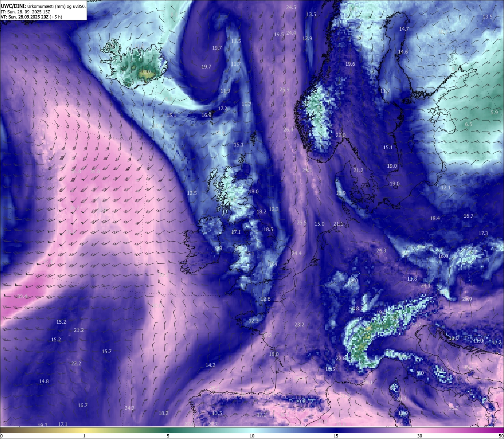
Task: Click the 39.4 value in western Atlantic
Action: [22, 296]
